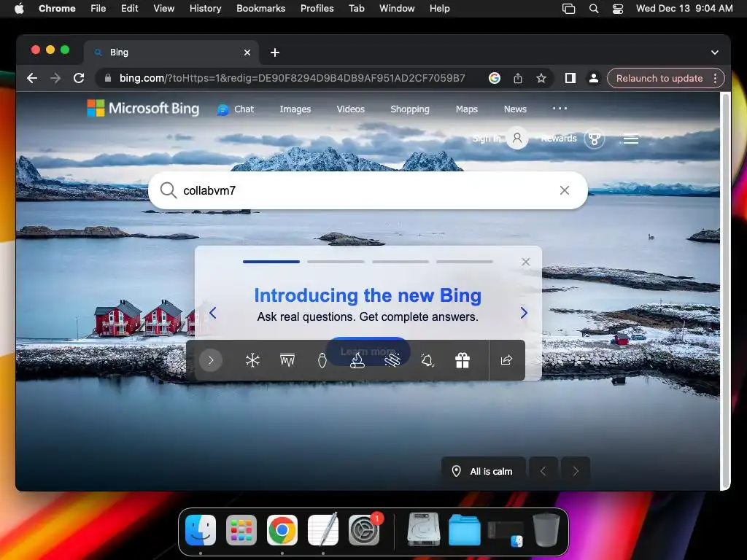Open Spotlight search in menu bar
Screen dimensions: 747x560
click(x=594, y=9)
